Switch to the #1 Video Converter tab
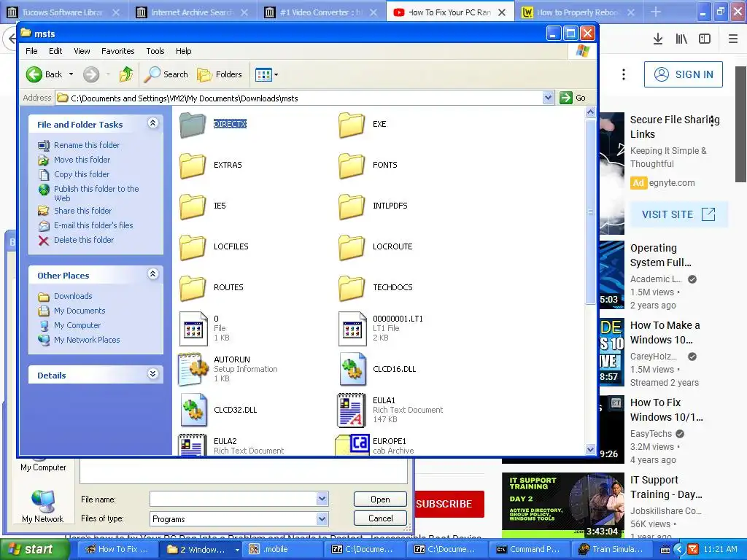The width and height of the screenshot is (747, 560). [321, 12]
